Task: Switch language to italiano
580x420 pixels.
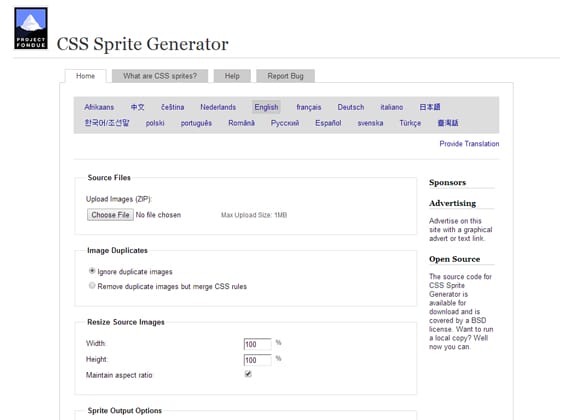Action: tap(392, 107)
